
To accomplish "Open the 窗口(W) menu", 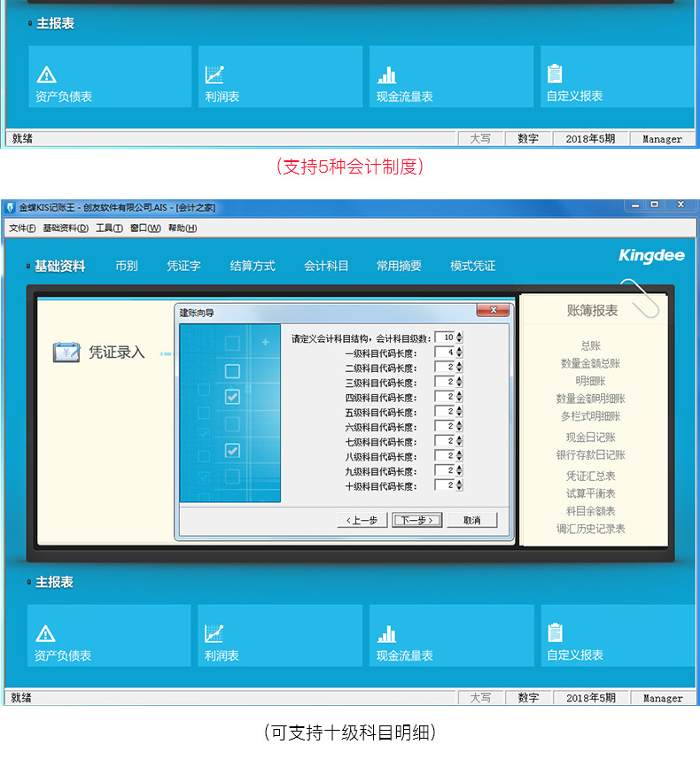I will tap(145, 228).
